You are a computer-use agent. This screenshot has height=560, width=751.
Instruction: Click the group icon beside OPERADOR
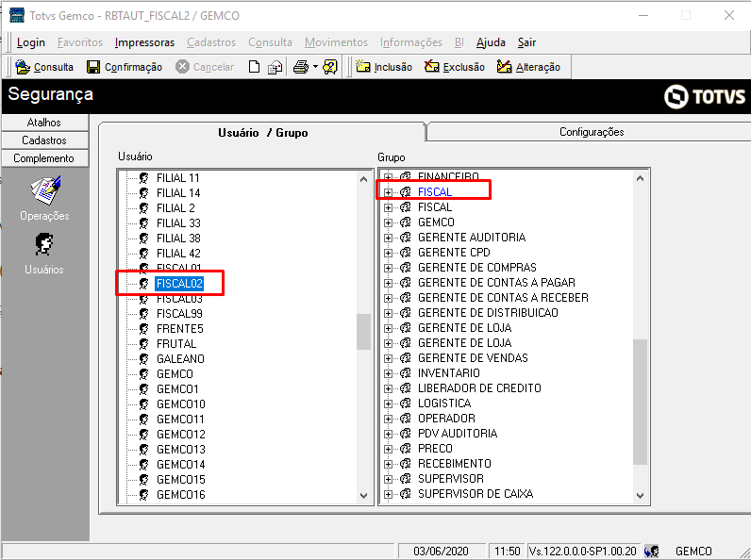(405, 419)
